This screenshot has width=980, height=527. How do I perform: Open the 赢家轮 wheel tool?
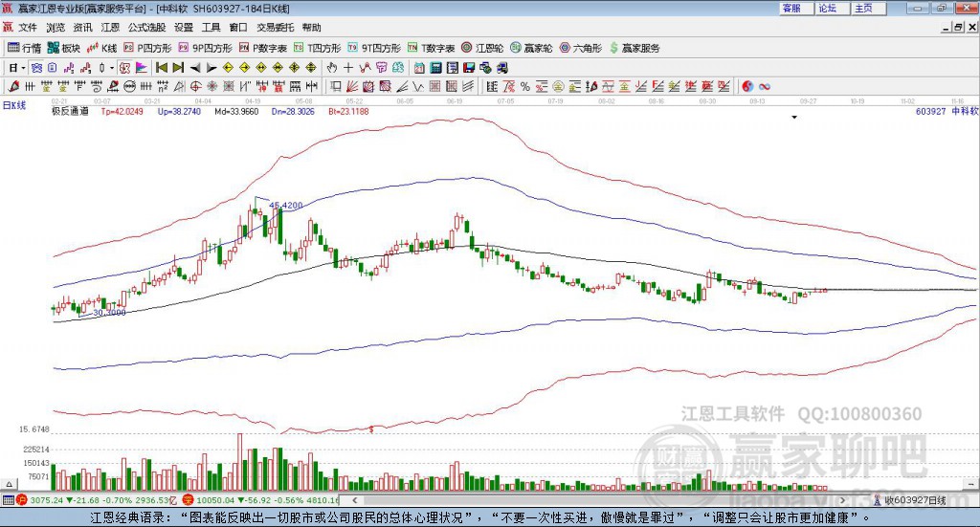[x=530, y=48]
